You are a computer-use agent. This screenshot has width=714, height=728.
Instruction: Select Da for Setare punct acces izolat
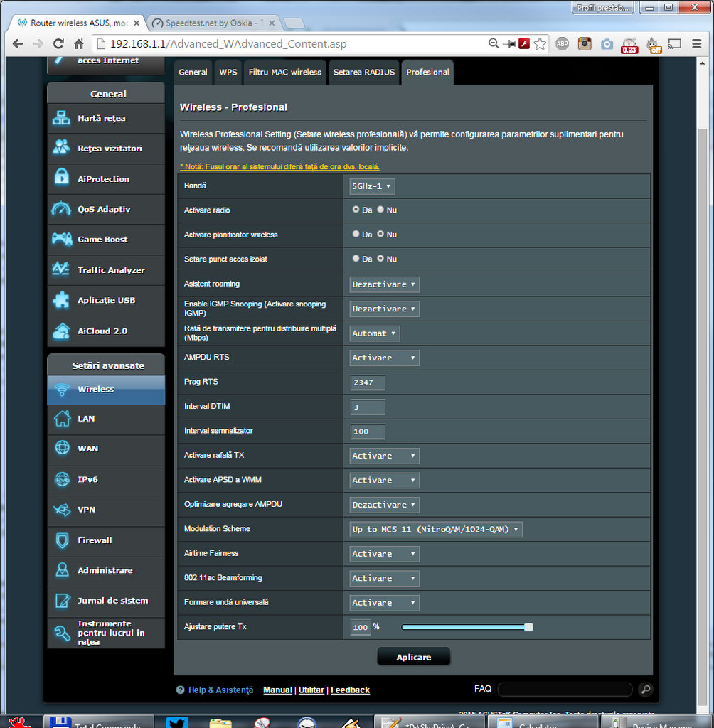(356, 259)
